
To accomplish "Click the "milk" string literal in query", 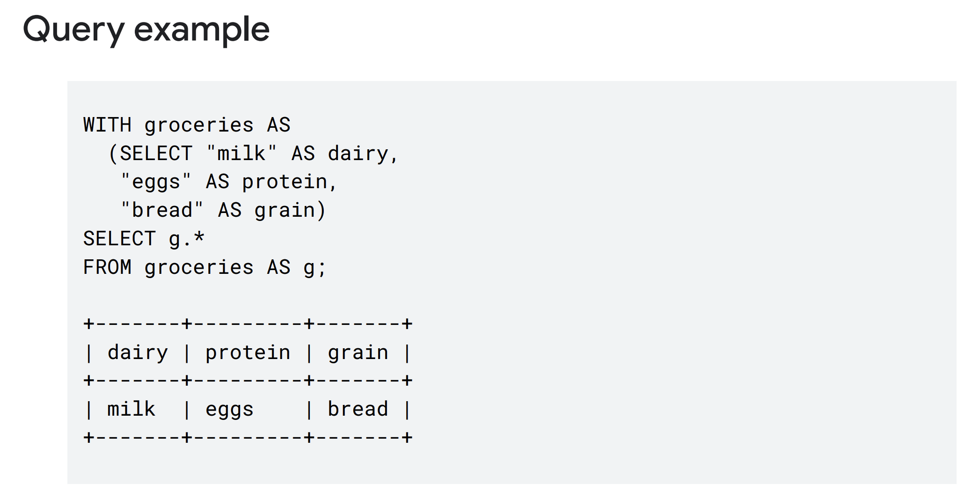I will pos(241,154).
